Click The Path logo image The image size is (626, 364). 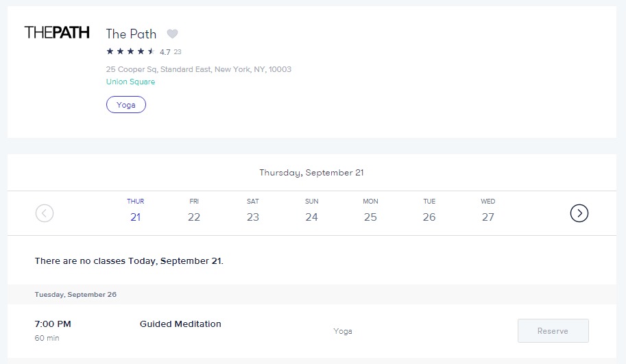pos(57,32)
